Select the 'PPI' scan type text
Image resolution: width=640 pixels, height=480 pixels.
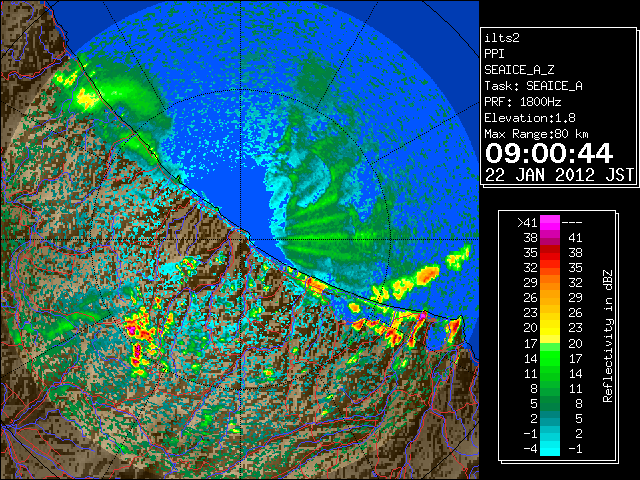pos(494,54)
